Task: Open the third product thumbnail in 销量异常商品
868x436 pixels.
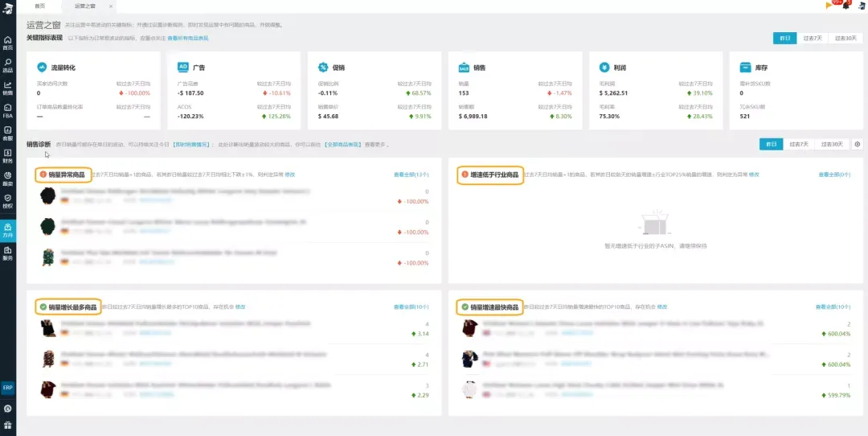Action: coord(48,257)
